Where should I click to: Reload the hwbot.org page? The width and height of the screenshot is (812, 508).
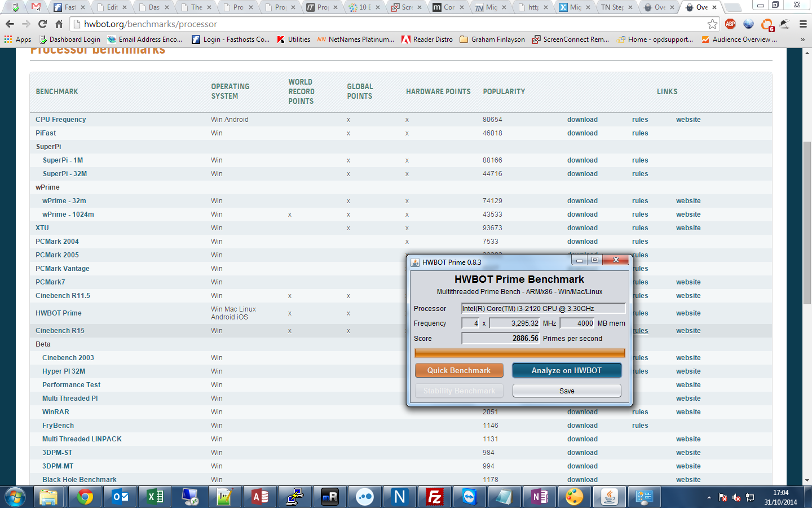(42, 24)
